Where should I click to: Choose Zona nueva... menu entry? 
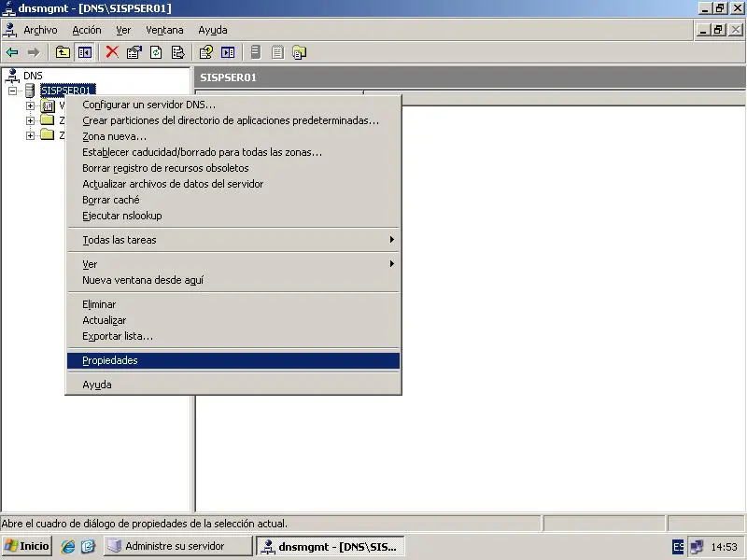point(233,136)
